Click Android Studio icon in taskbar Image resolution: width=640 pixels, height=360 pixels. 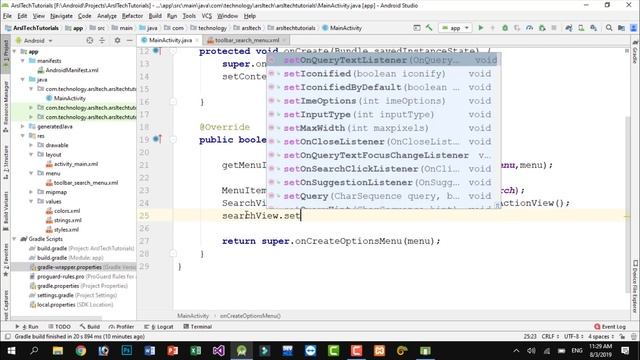coord(241,351)
